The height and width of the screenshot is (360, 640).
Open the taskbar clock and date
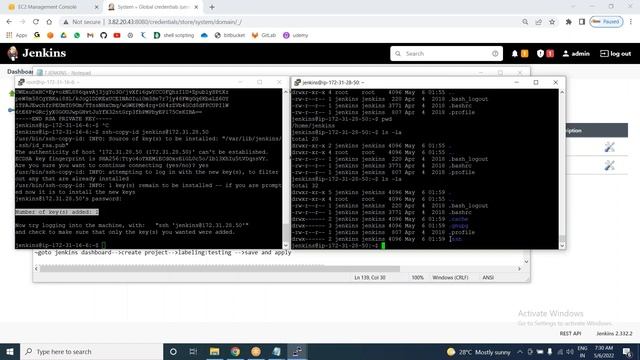(604, 352)
